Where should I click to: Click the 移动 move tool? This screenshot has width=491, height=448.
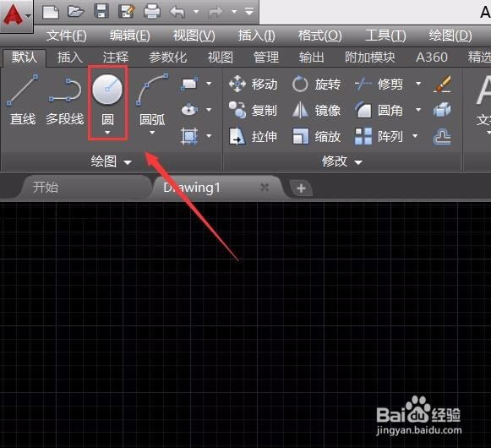click(x=253, y=84)
